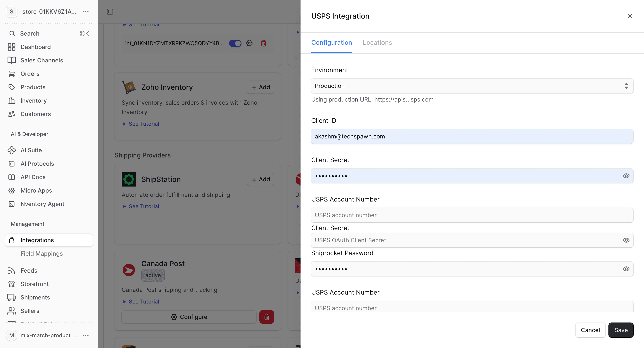The width and height of the screenshot is (644, 348).
Task: Toggle the sidebar collapse icon
Action: click(110, 12)
